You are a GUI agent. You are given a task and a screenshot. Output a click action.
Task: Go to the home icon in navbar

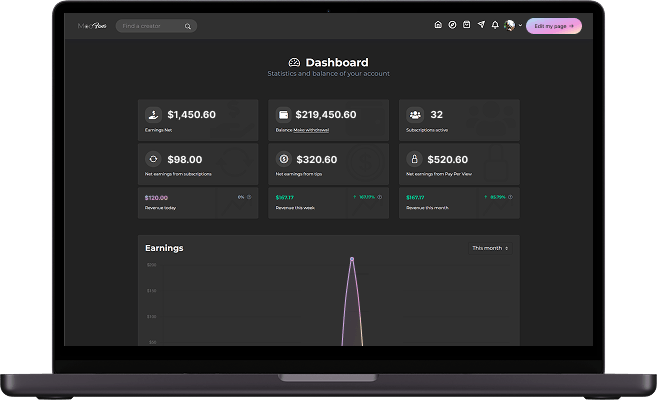(x=438, y=25)
